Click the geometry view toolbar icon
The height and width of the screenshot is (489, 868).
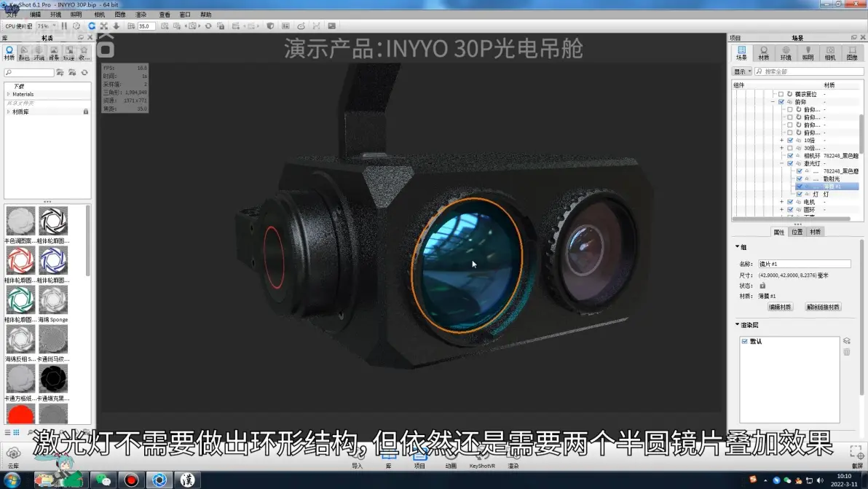point(285,26)
